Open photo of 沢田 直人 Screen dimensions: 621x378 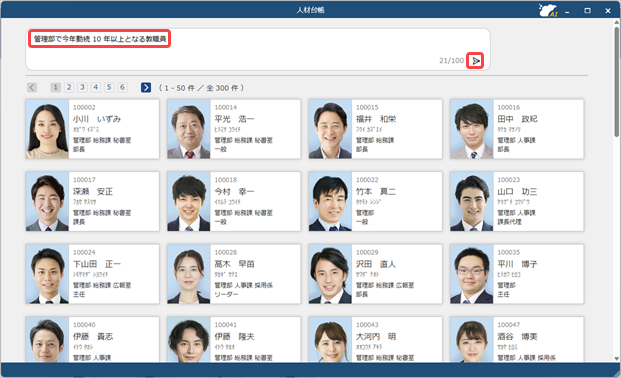pyautogui.click(x=330, y=274)
